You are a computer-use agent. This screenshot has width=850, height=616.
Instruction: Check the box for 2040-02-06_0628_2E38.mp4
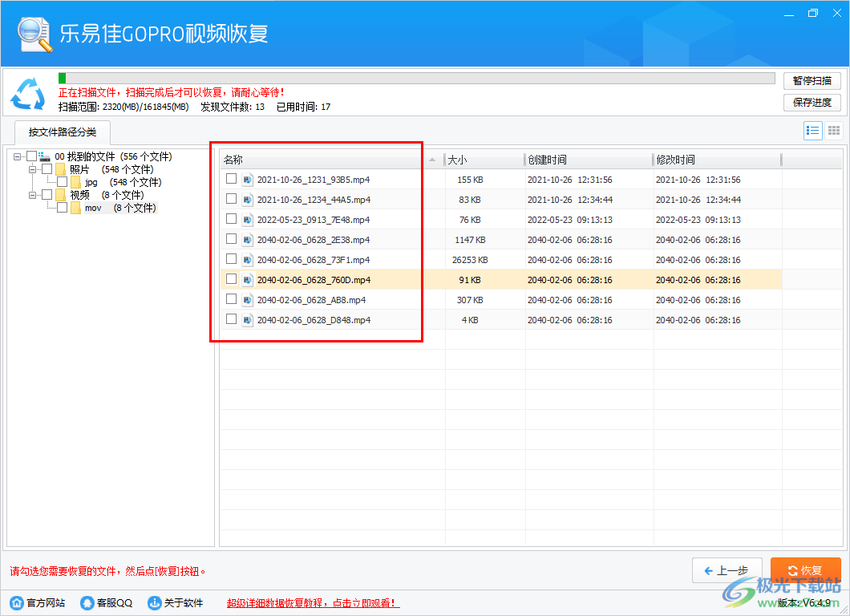232,238
